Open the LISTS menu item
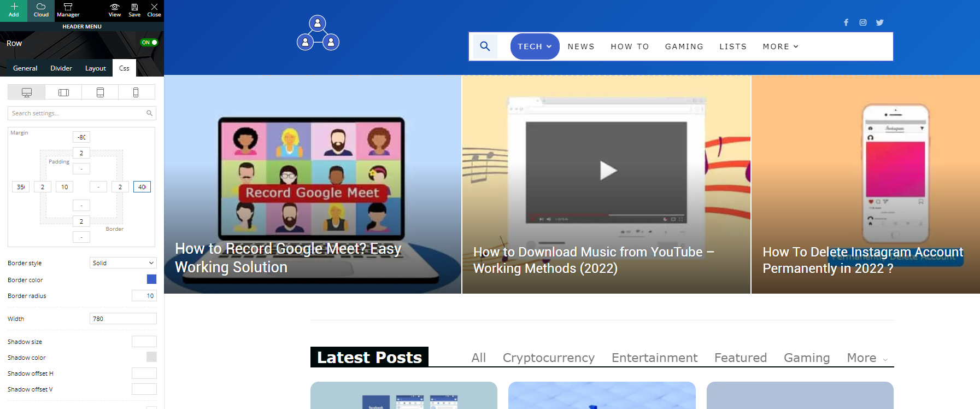Viewport: 980px width, 409px height. click(x=733, y=46)
